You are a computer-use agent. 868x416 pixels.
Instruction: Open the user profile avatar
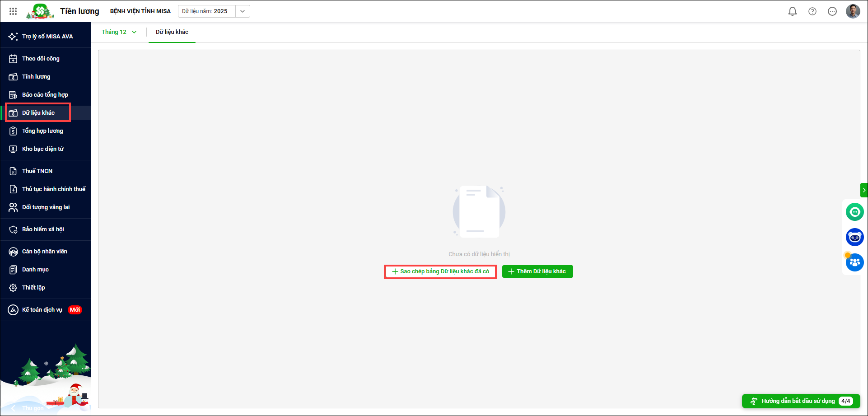pyautogui.click(x=853, y=11)
